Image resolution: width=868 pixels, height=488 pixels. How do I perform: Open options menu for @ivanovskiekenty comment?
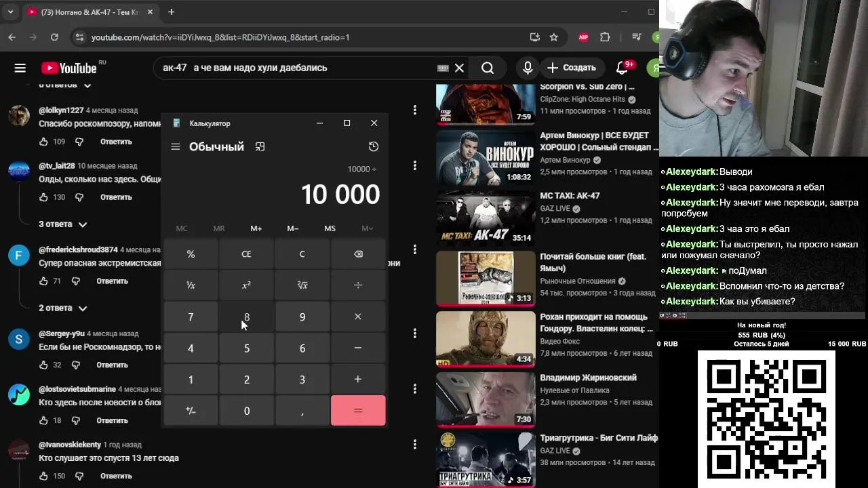pos(414,445)
